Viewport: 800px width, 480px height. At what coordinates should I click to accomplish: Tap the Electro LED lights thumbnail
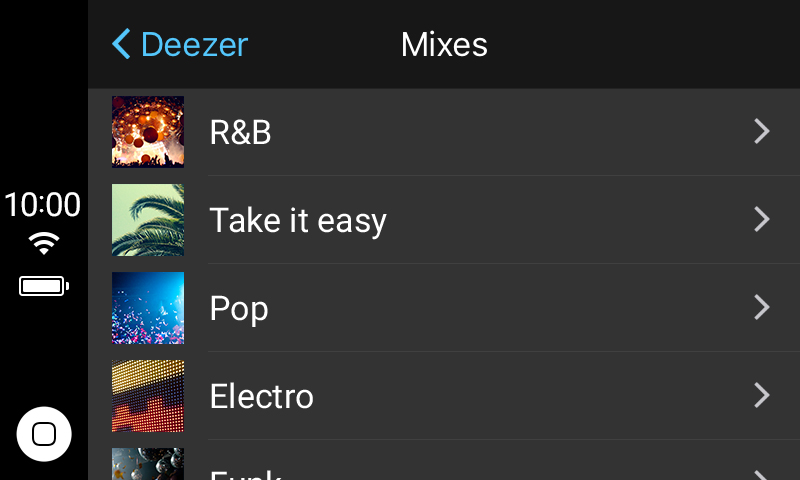[148, 396]
